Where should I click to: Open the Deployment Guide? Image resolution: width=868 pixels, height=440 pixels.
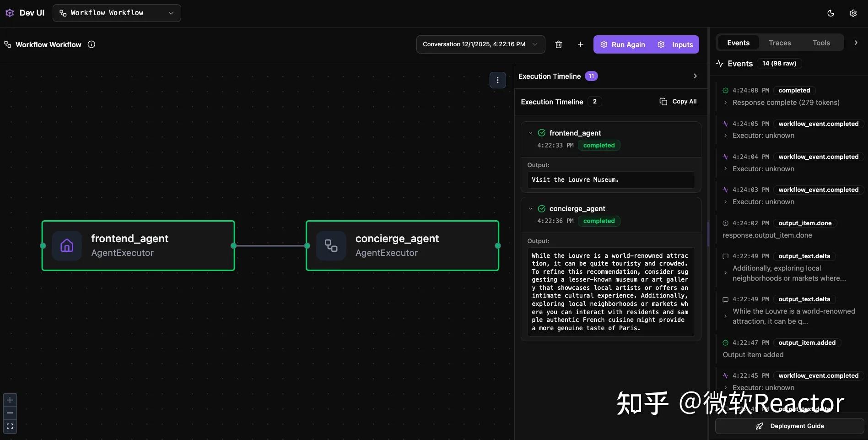tap(790, 426)
